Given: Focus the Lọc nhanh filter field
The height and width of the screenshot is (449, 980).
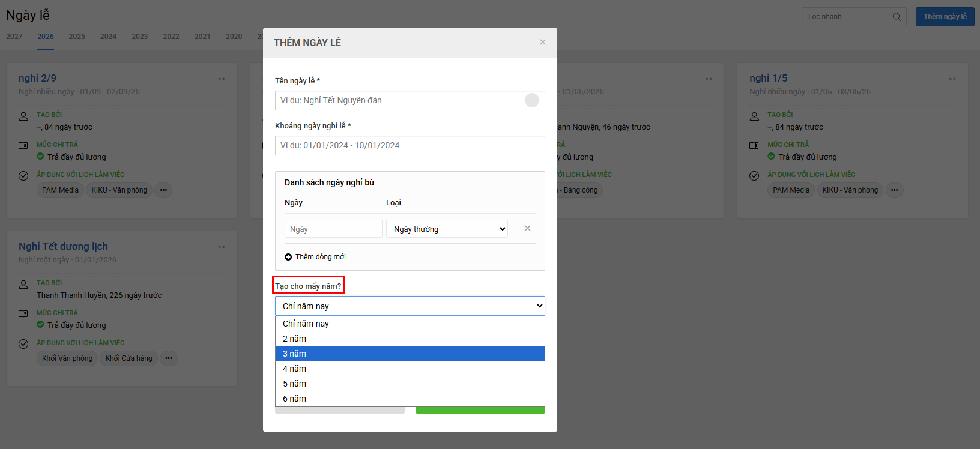Looking at the screenshot, I should [x=854, y=17].
